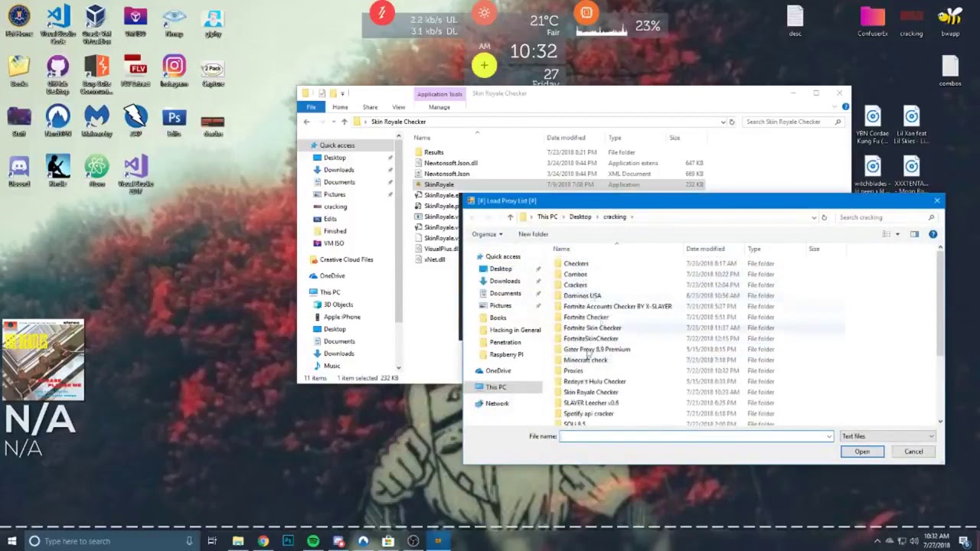Expand the address path history dropdown in the dialog
This screenshot has height=551, width=980.
pos(813,217)
